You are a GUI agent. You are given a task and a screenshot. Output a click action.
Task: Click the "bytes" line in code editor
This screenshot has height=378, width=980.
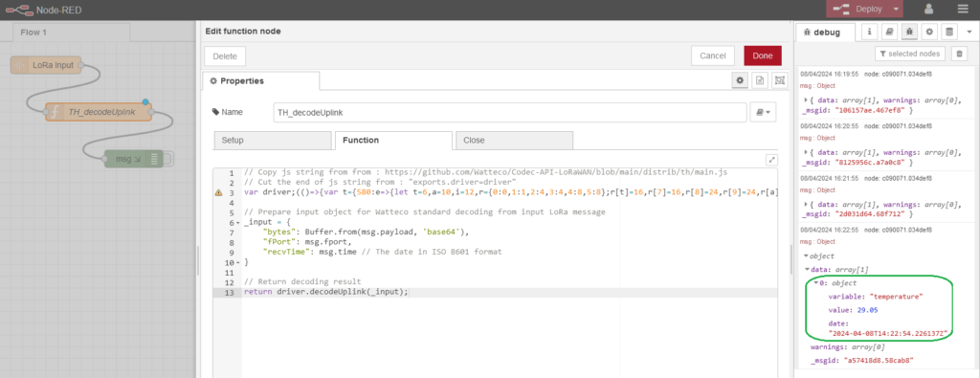pos(366,233)
